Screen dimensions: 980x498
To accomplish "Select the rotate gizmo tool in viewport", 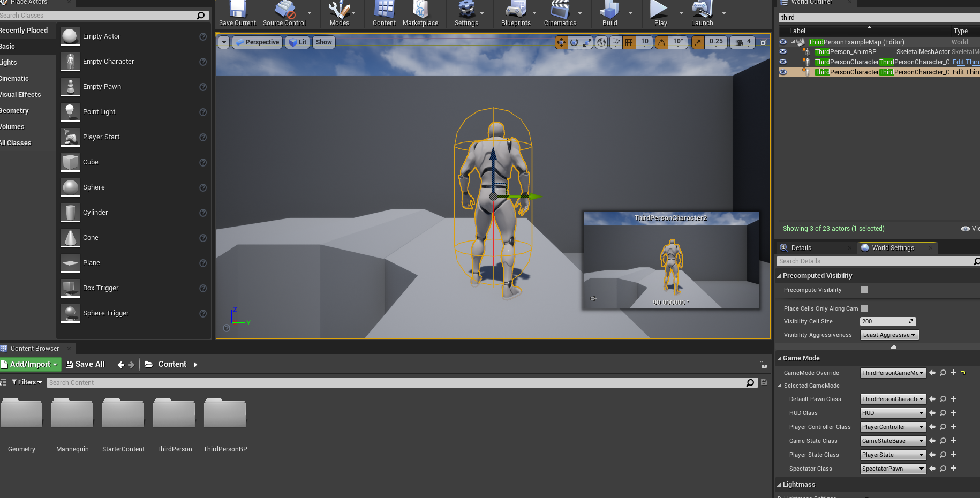I will tap(574, 42).
